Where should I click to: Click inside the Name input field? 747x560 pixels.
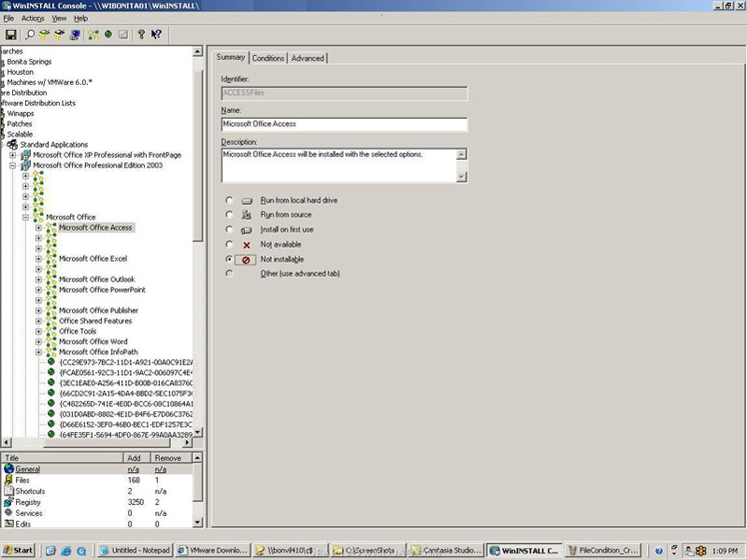pyautogui.click(x=344, y=124)
